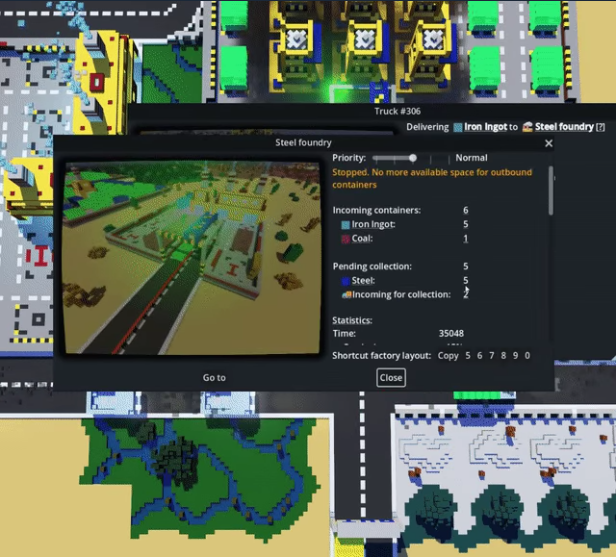
Task: Select factory layout shortcut slot 0
Action: [x=527, y=356]
